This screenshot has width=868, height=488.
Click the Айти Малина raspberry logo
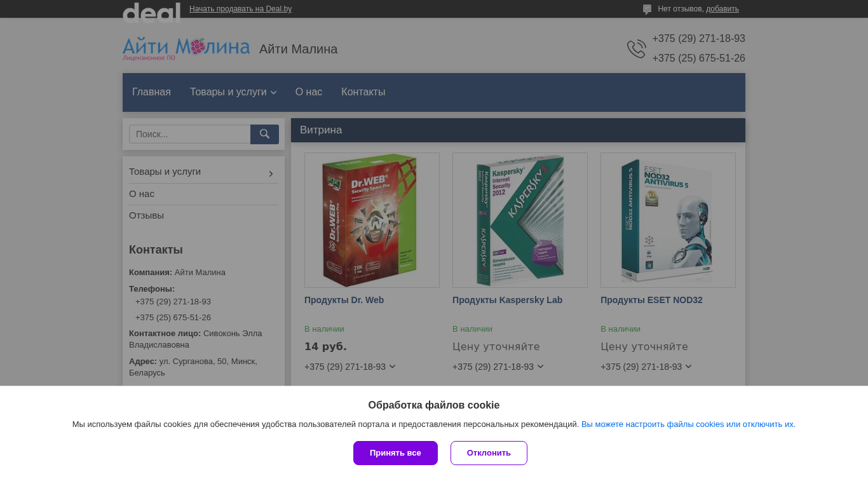tap(186, 49)
